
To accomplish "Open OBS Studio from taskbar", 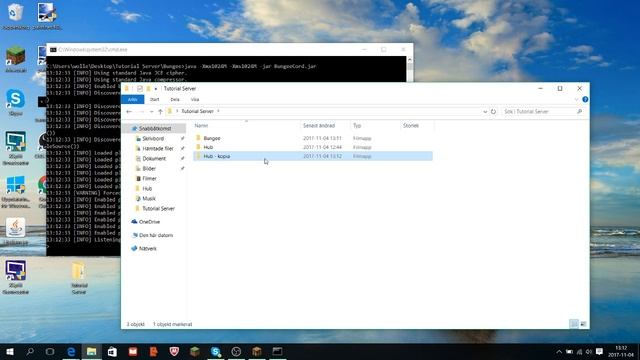I will (236, 351).
